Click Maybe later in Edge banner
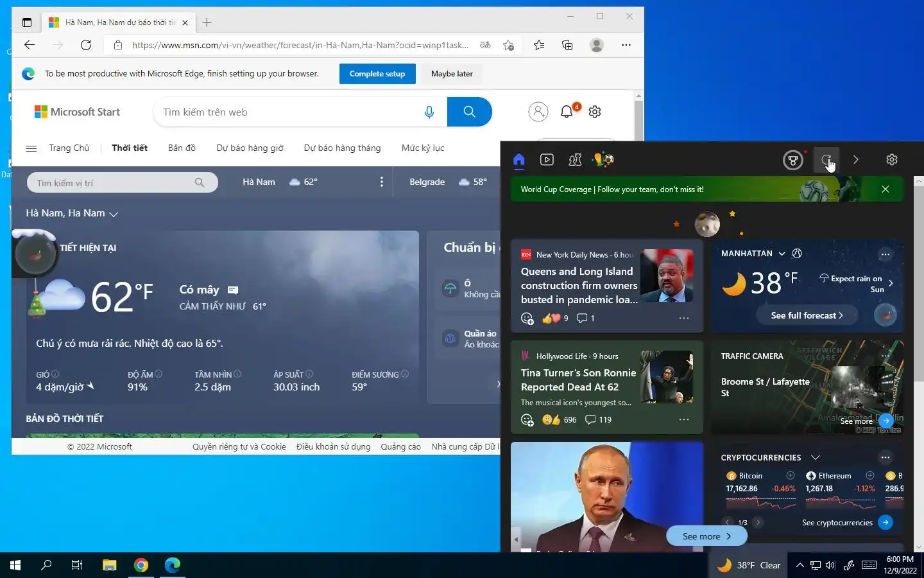 coord(452,74)
